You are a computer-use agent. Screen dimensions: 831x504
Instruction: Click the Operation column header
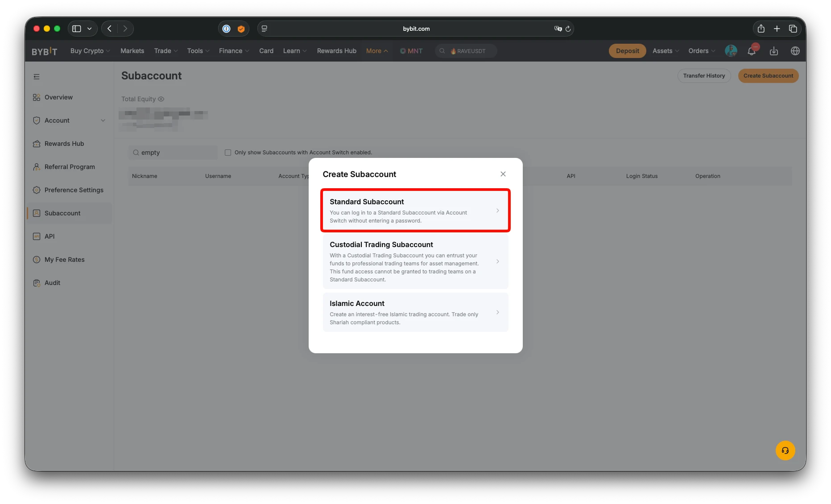(x=707, y=176)
